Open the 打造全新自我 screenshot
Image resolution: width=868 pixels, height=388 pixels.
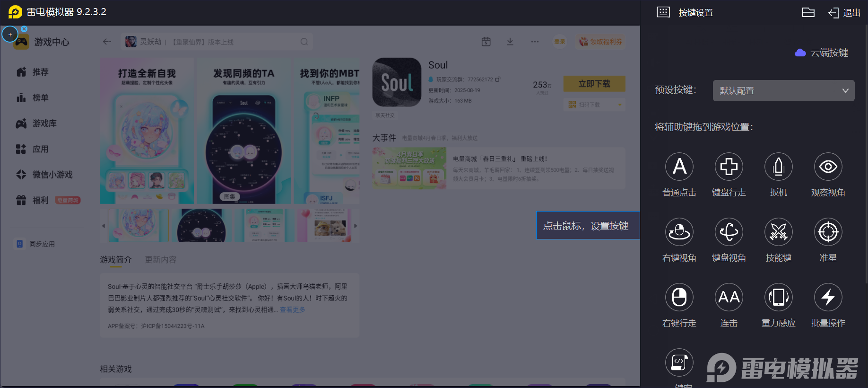click(147, 131)
